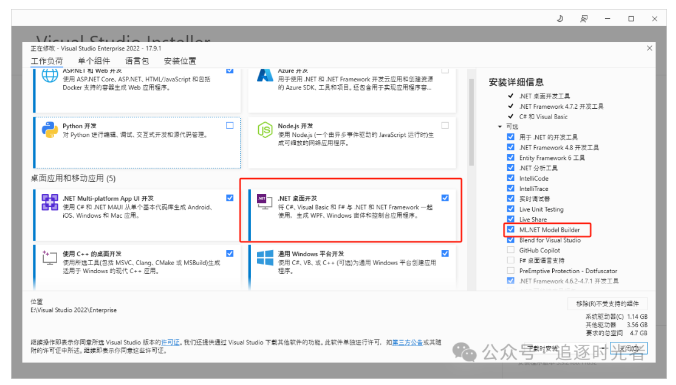The width and height of the screenshot is (676, 385).
Task: Switch to the 工作负荷 tab
Action: (47, 61)
